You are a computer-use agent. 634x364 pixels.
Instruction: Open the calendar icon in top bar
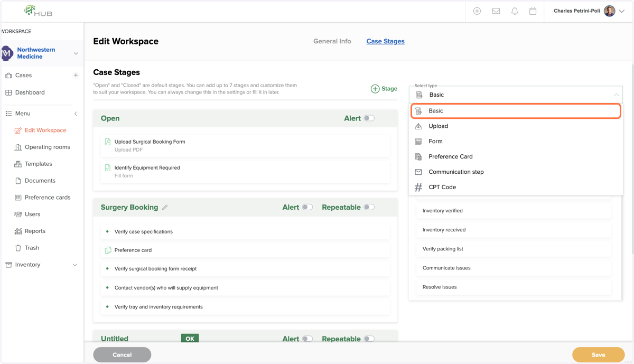coord(533,11)
